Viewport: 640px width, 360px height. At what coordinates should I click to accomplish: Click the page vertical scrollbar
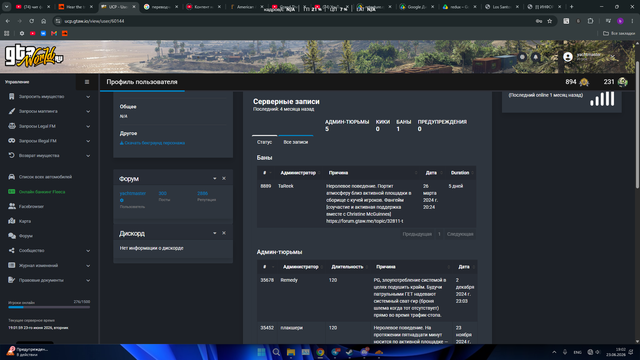click(637, 124)
